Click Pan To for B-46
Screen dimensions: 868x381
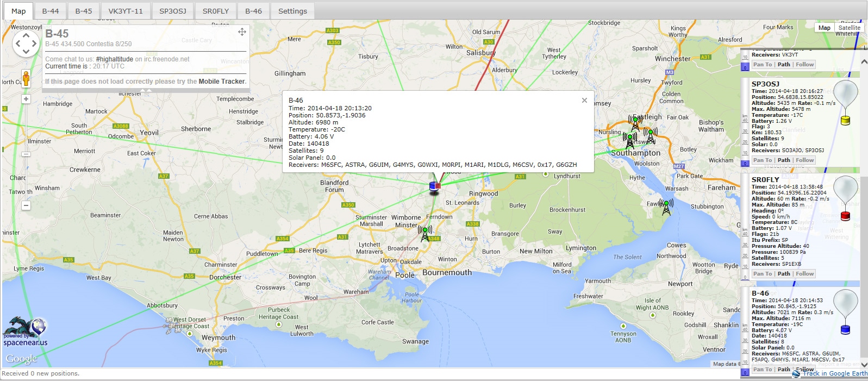coord(763,370)
